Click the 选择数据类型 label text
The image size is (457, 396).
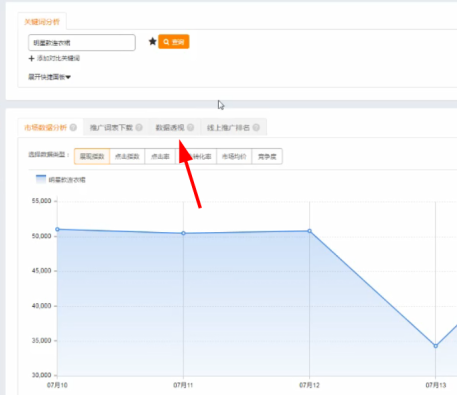tap(48, 155)
